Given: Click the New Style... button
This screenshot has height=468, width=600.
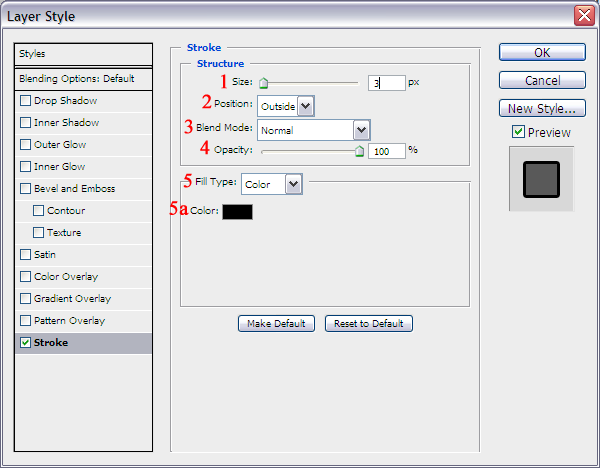Looking at the screenshot, I should [x=542, y=108].
